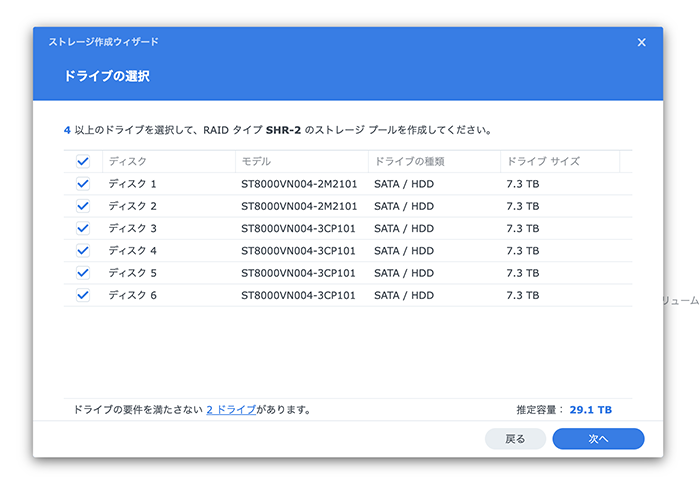Uncheck the ディスク 2 checkbox

(83, 206)
